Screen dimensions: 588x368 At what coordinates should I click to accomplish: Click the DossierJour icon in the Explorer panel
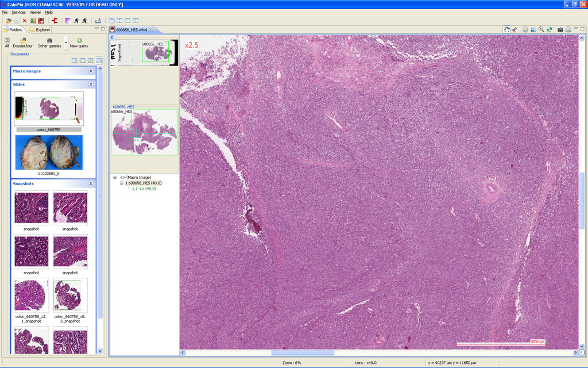tap(23, 40)
